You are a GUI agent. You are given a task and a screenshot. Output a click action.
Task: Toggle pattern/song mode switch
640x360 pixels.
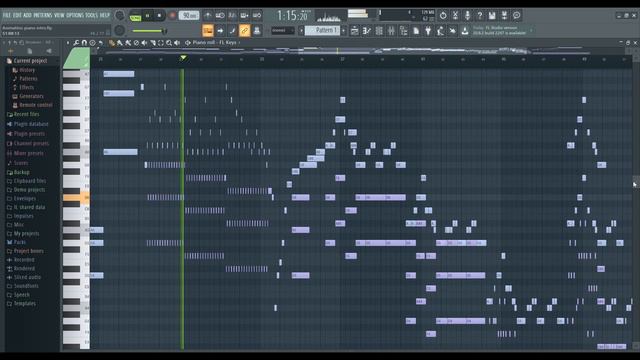tap(135, 16)
